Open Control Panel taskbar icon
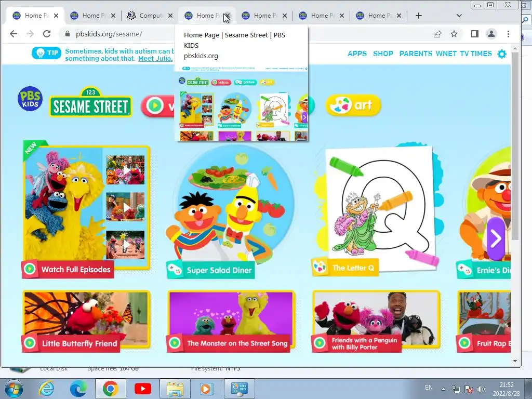 coord(240,389)
